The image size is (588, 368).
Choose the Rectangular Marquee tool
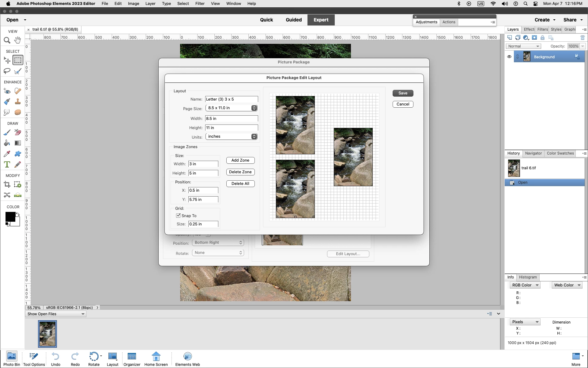17,60
